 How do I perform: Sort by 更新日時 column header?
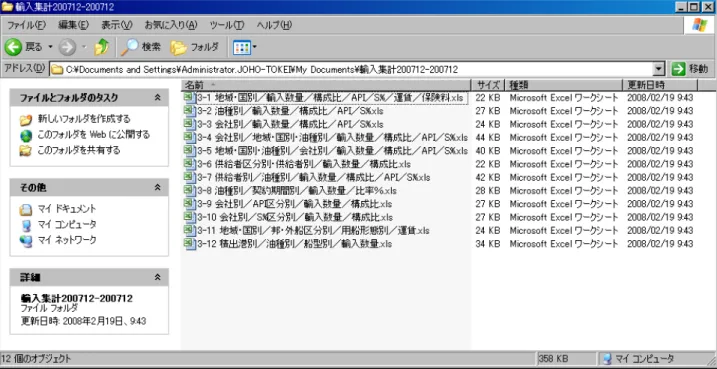point(660,85)
